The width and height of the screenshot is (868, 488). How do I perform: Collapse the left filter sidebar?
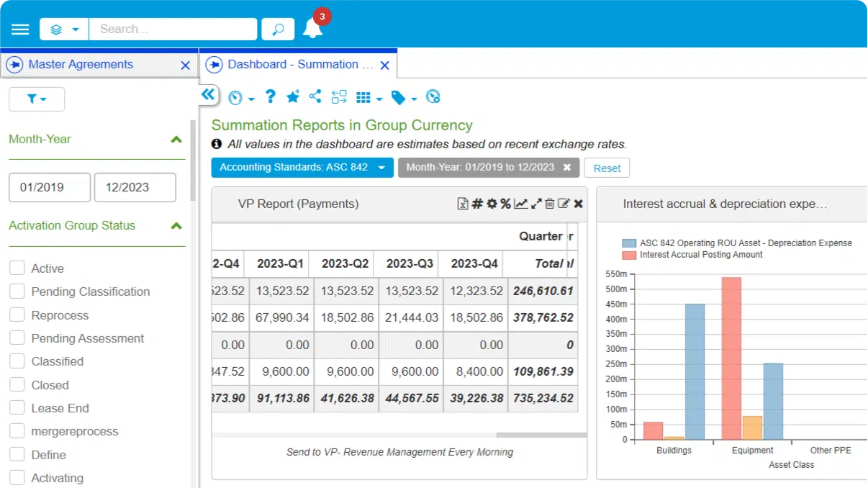208,94
